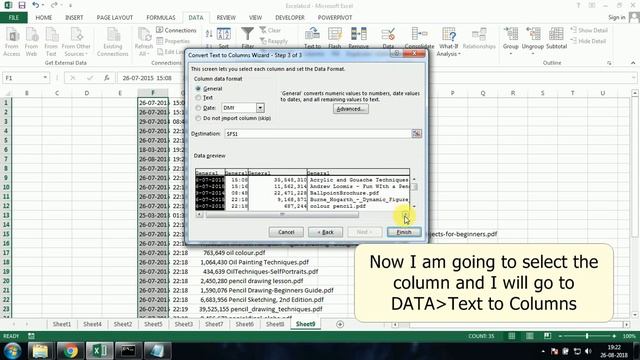Open the Date format DMY dropdown
Viewport: 640px width, 360px height.
pos(260,108)
